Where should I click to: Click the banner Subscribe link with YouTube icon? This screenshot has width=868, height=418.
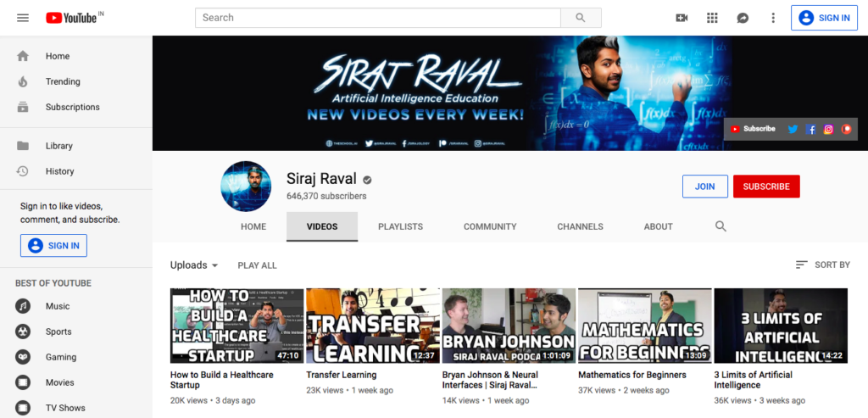tap(753, 129)
